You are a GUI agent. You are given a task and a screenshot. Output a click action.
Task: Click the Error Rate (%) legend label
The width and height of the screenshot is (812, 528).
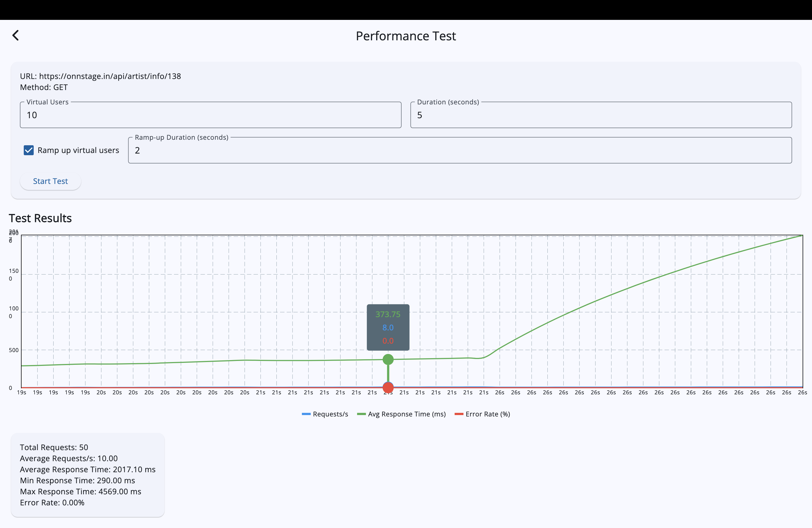[487, 414]
